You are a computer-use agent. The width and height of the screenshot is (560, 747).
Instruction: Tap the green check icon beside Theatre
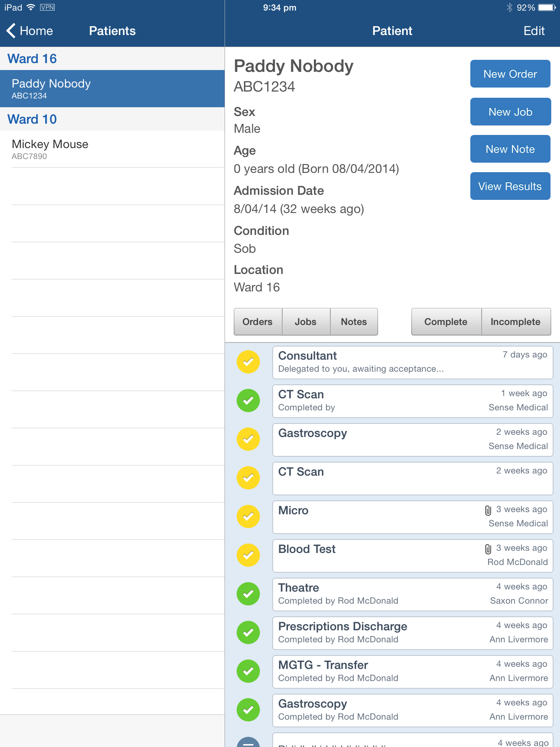tap(248, 594)
